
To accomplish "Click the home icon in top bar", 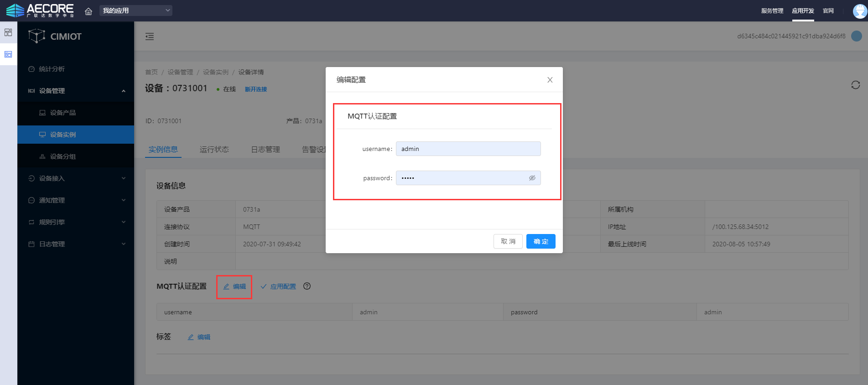I will pos(88,11).
